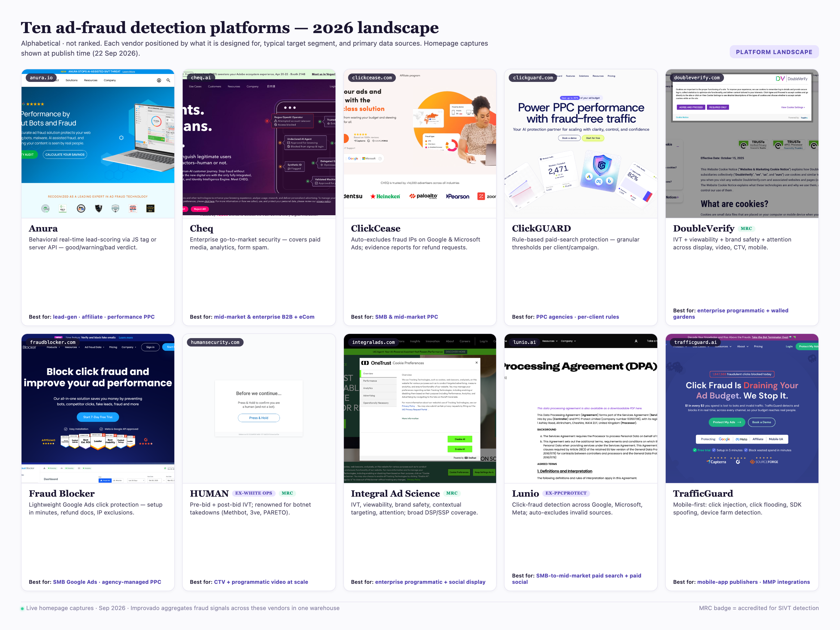Click the OneTrust logo in the cookie dialog
The width and height of the screenshot is (840, 630).
pos(376,363)
